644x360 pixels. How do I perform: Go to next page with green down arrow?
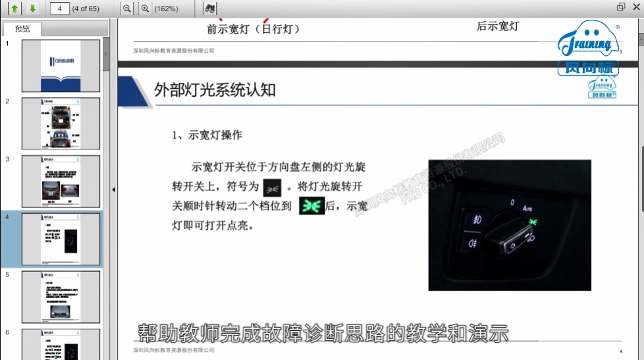coord(32,9)
